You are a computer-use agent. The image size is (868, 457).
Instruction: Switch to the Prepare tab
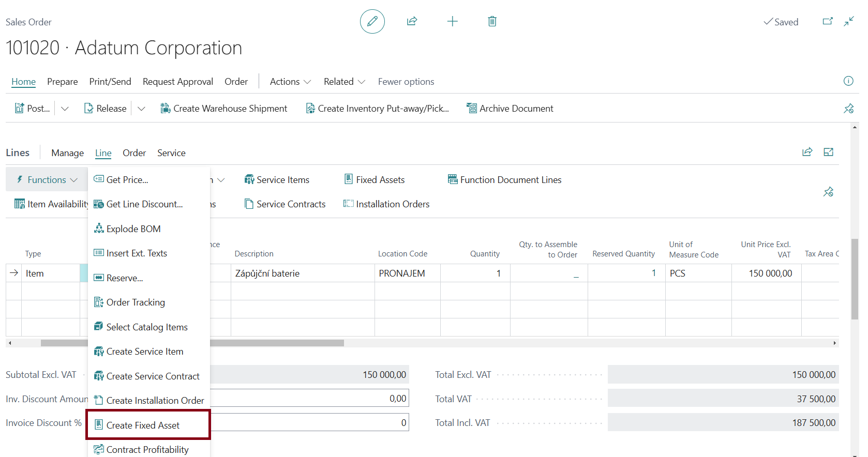pos(63,82)
